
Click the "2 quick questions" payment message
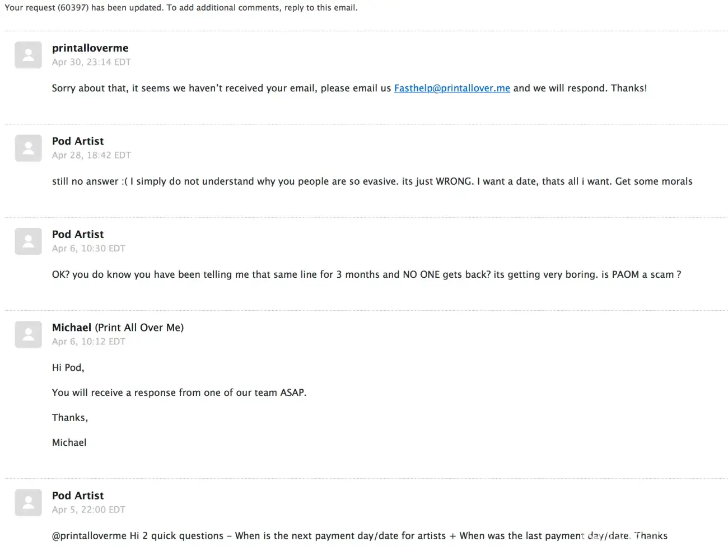tap(360, 536)
